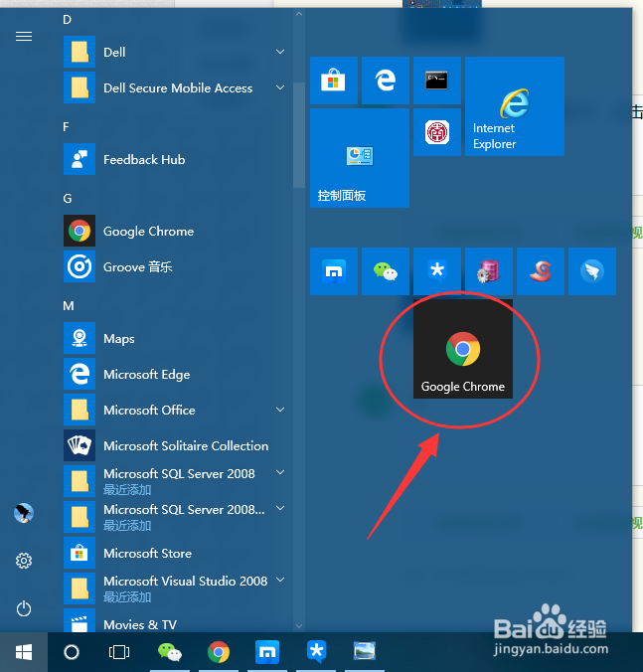
Task: Open the WeChat tile
Action: pos(386,271)
